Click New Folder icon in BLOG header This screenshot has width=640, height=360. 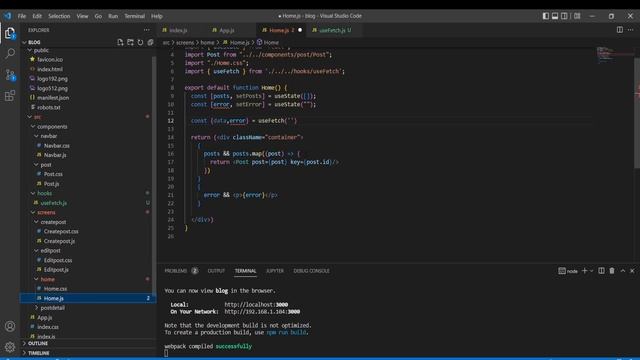130,42
